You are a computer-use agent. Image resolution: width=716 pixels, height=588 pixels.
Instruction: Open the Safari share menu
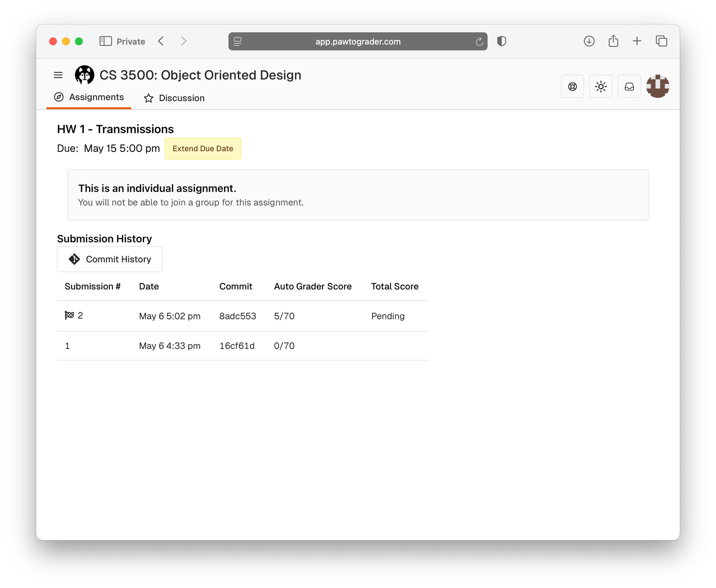point(613,41)
